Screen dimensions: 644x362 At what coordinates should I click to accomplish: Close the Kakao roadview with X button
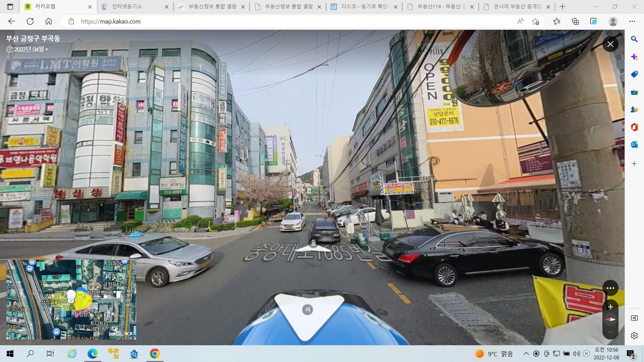[x=610, y=44]
